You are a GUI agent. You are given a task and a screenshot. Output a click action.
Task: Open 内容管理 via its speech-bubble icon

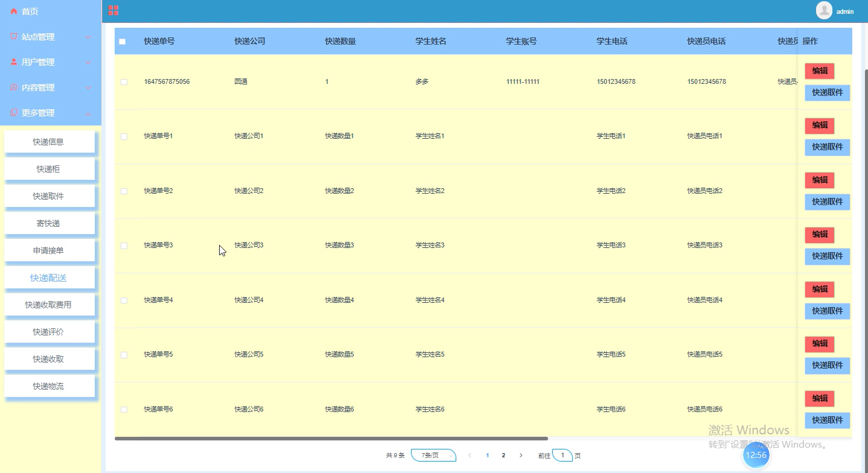coord(13,87)
